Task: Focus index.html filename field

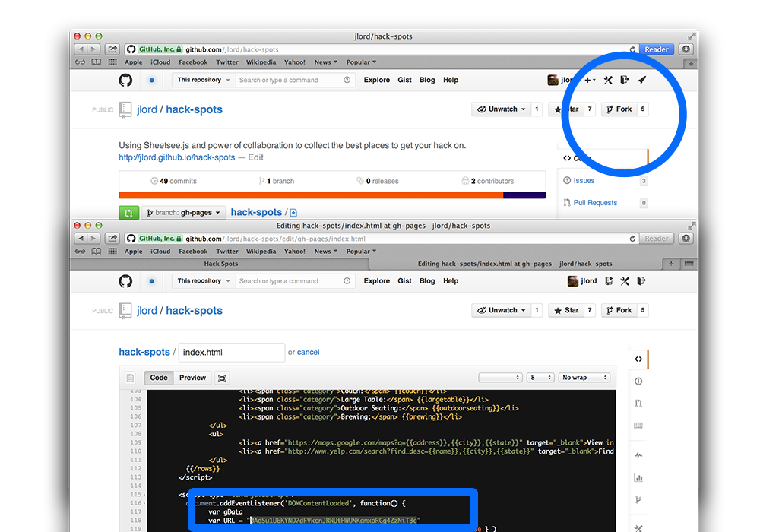Action: (232, 352)
